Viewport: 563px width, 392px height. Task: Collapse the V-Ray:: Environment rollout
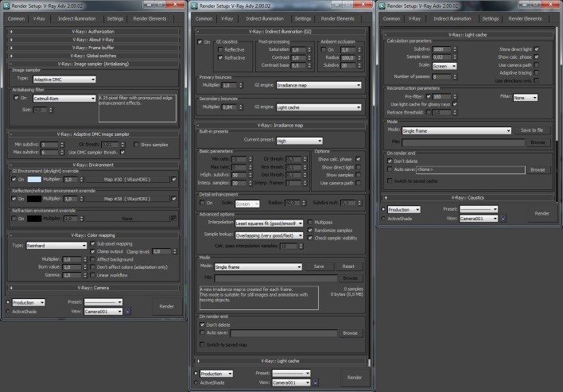pos(93,165)
